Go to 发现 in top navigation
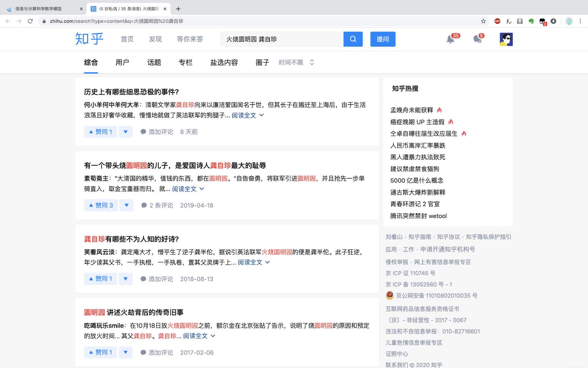This screenshot has height=368, width=588. 155,39
